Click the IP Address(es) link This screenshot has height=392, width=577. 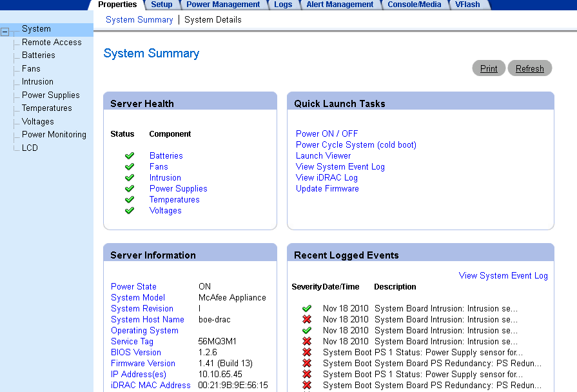[x=139, y=375]
